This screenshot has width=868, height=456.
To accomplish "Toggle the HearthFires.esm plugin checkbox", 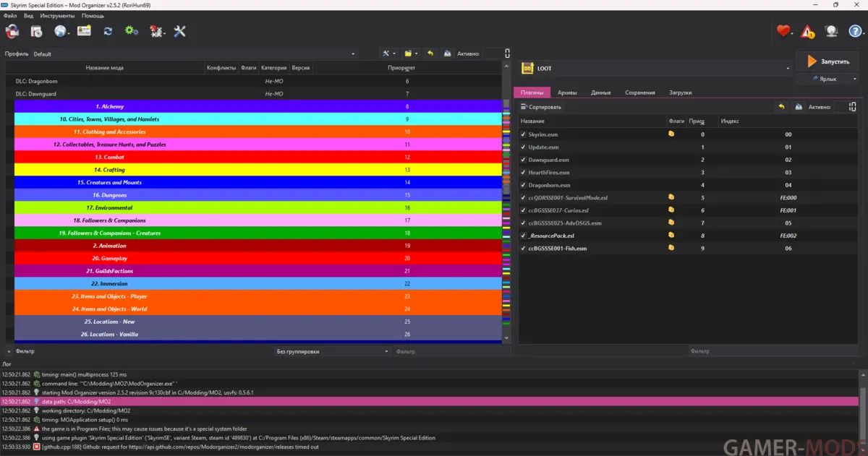I will pos(524,172).
